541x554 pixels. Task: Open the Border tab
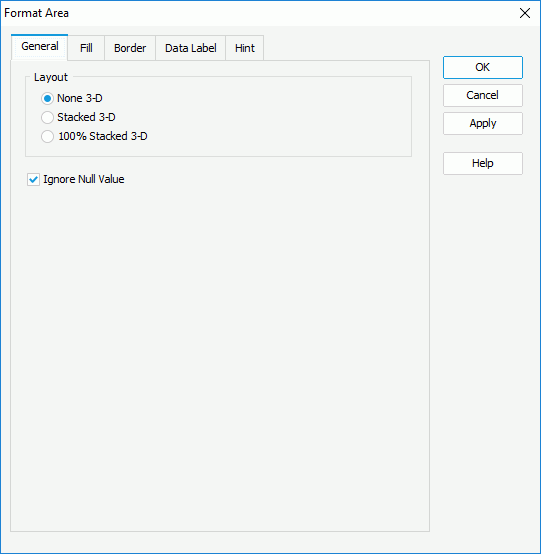tap(130, 48)
